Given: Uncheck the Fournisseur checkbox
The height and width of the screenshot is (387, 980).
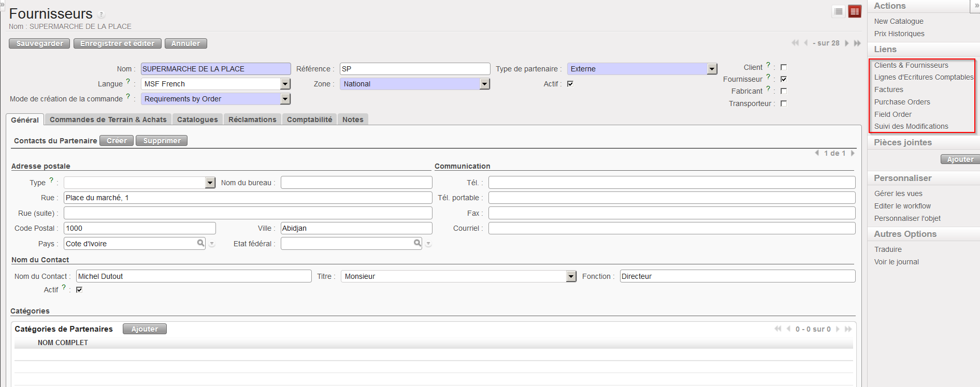Looking at the screenshot, I should pos(784,79).
